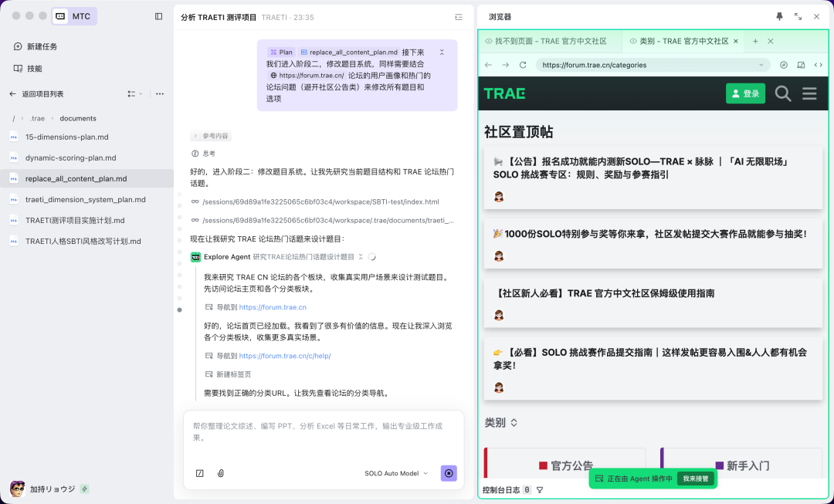
Task: Toggle the console log filter funnel icon
Action: (539, 489)
